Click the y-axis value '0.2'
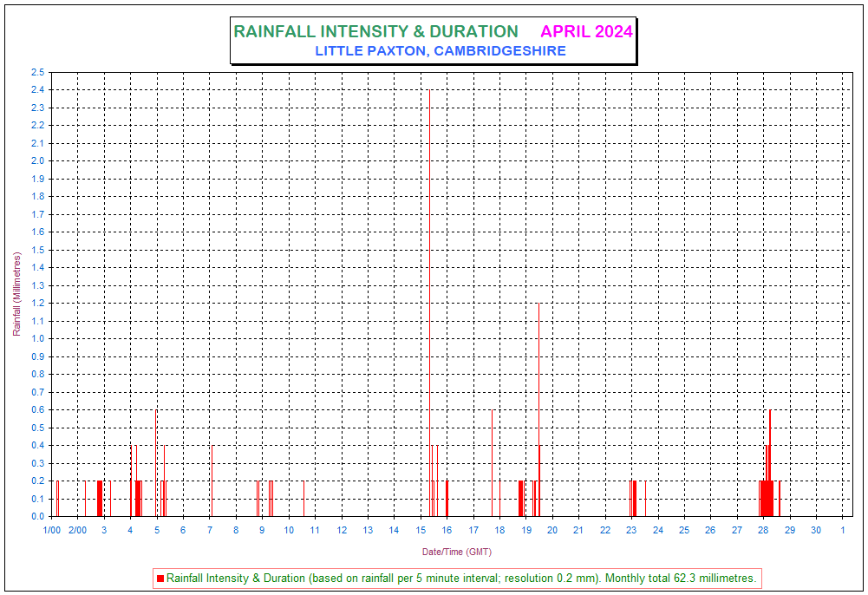 pyautogui.click(x=37, y=481)
